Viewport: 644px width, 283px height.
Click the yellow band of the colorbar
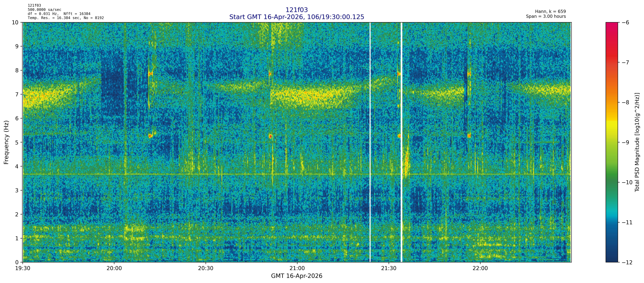[612, 126]
